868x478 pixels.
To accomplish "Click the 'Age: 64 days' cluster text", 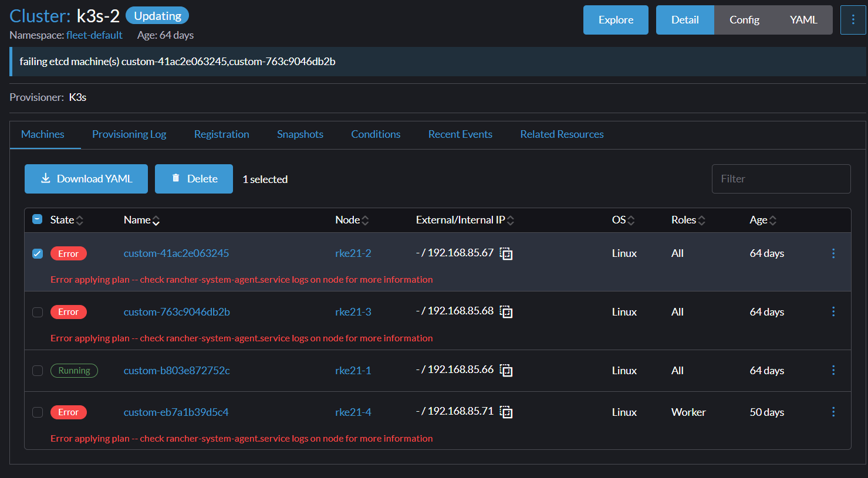I will coord(166,35).
